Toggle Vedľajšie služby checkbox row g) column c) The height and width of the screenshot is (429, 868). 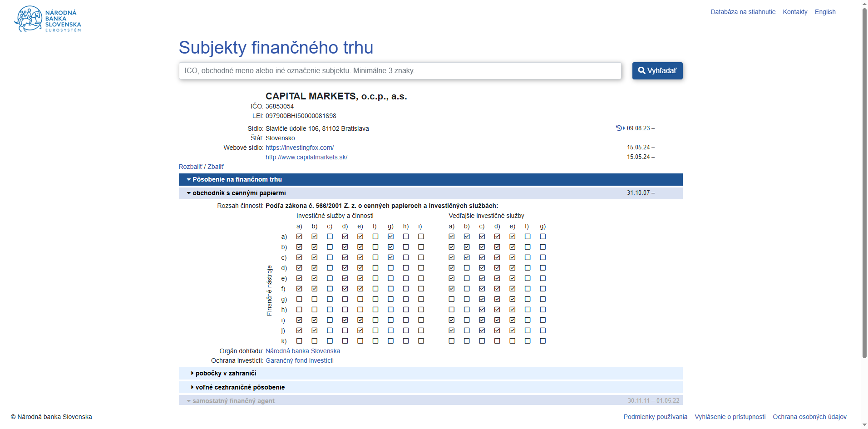[482, 299]
